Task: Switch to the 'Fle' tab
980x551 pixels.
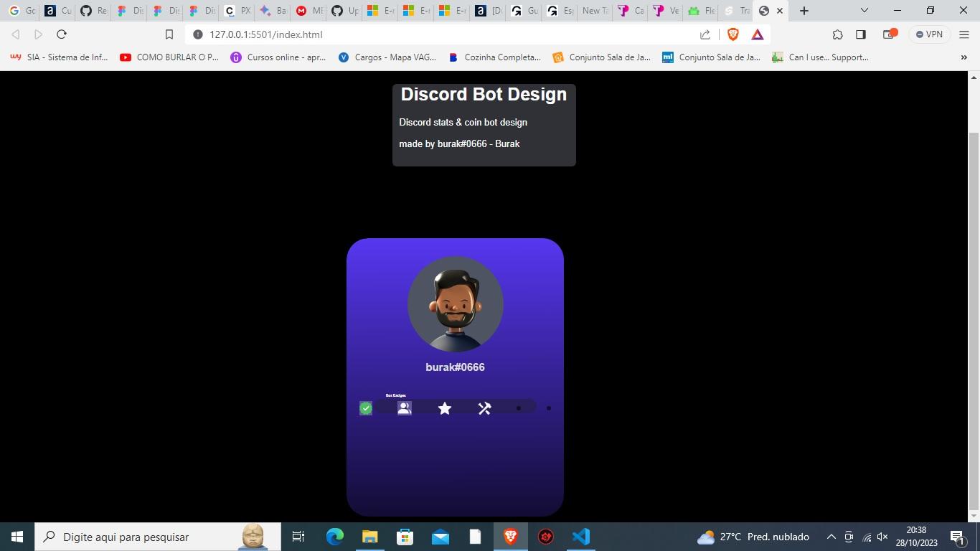Action: tap(702, 11)
